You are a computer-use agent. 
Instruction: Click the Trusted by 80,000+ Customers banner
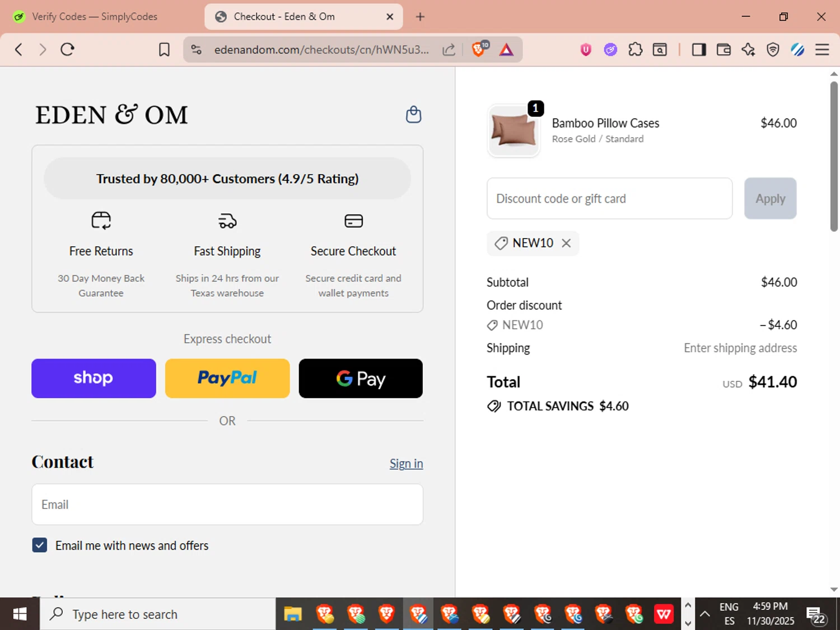pyautogui.click(x=227, y=179)
